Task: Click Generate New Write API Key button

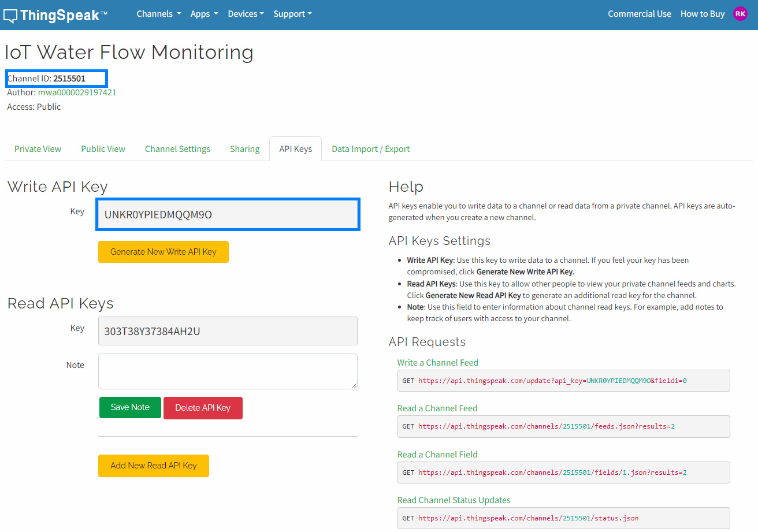Action: (x=164, y=252)
